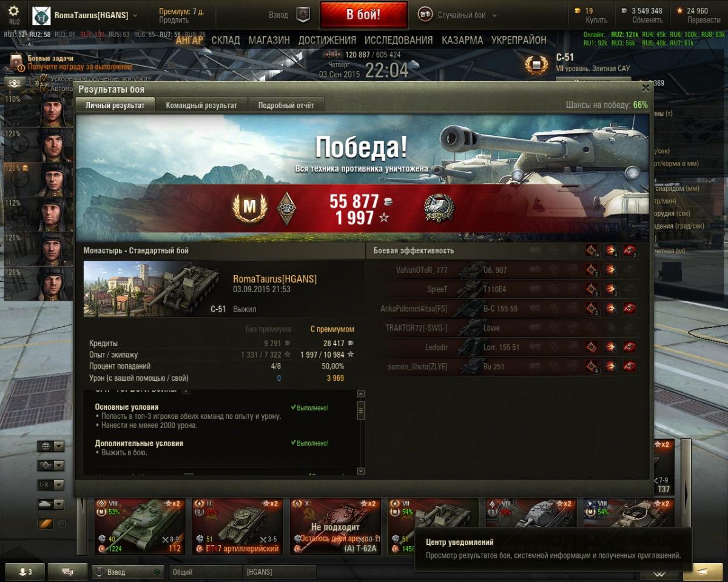Click the red В бой! button

click(363, 15)
